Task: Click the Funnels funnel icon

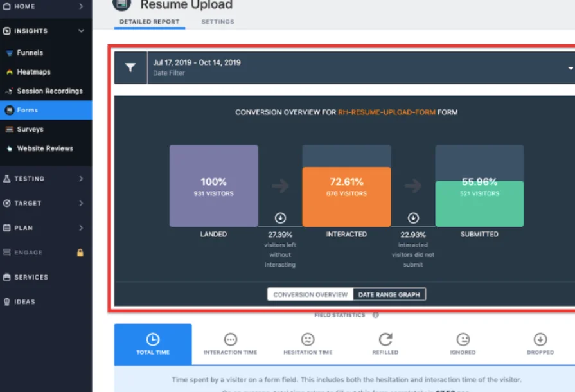Action: (x=10, y=53)
